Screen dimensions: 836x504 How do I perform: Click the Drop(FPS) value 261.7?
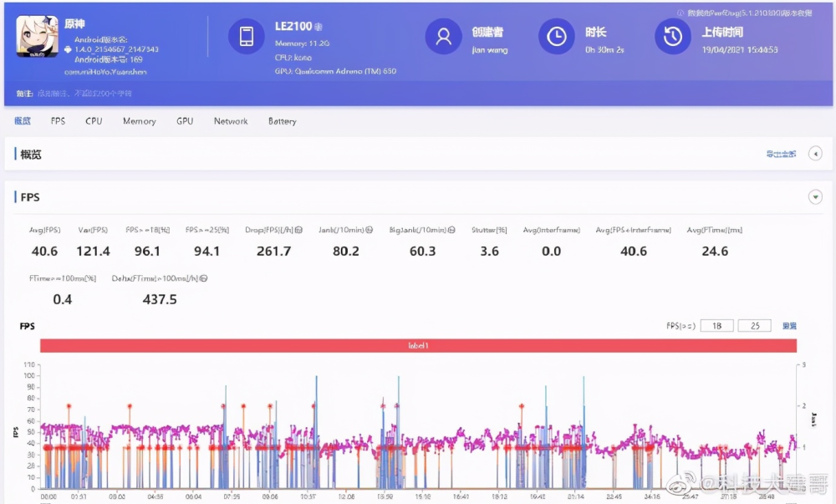tap(274, 251)
